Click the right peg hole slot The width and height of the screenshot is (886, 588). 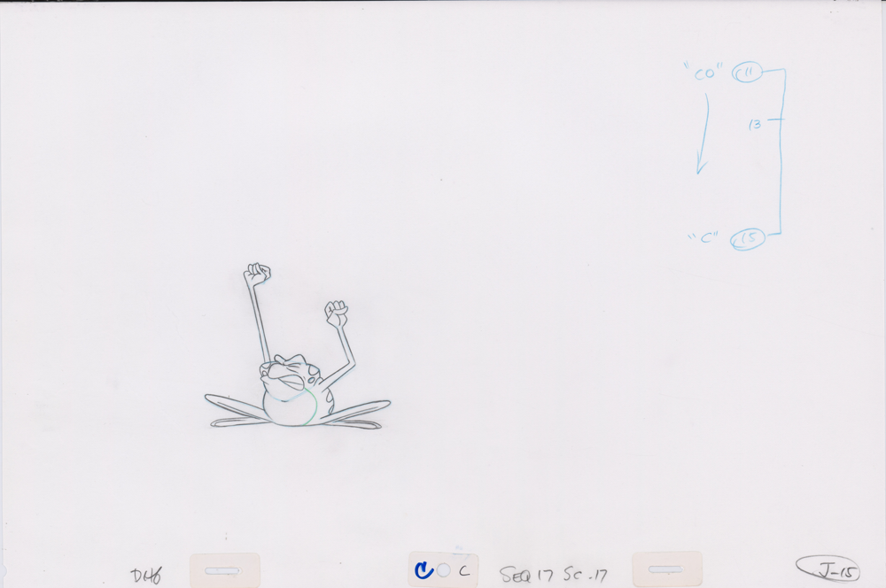(666, 569)
